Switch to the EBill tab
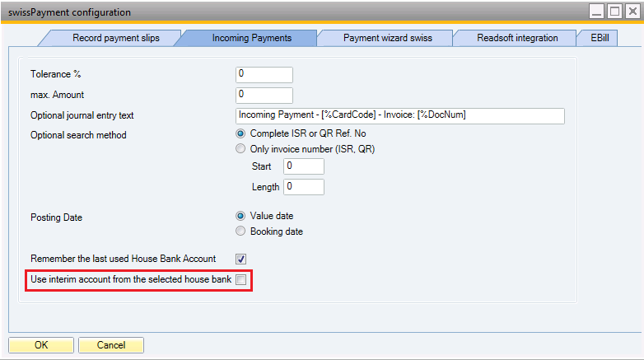 (x=600, y=38)
